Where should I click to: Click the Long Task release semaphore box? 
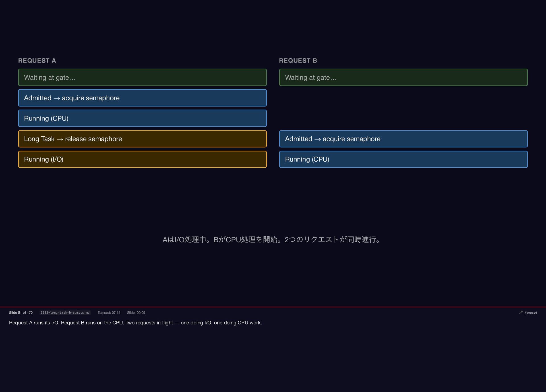[142, 139]
